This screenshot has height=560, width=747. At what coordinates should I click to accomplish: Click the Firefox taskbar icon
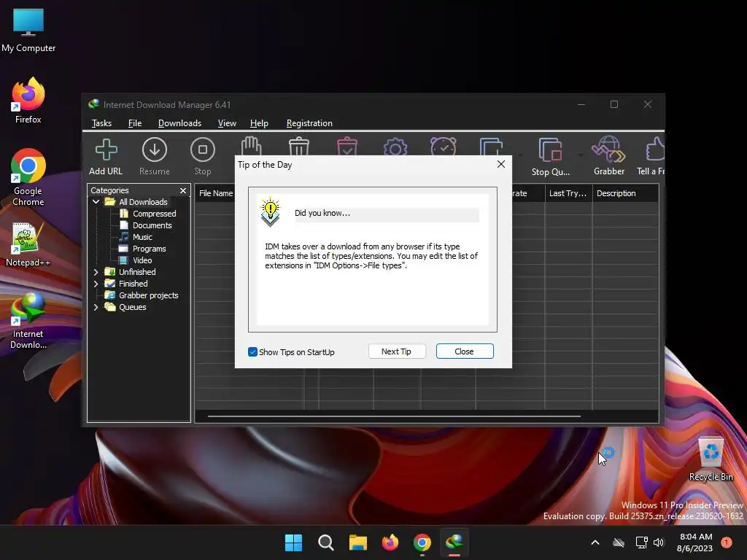point(390,542)
